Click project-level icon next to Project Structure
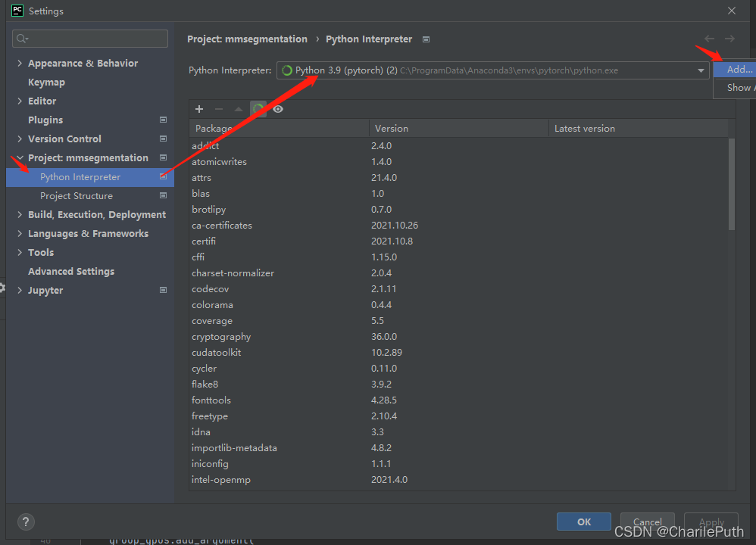The image size is (756, 545). [164, 195]
